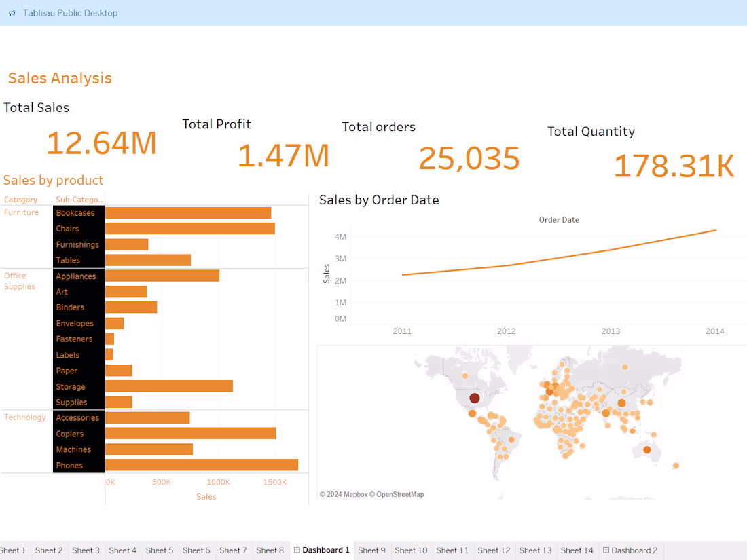Viewport: 747px width, 560px height.
Task: Select the Sheet 1 tab
Action: point(12,550)
